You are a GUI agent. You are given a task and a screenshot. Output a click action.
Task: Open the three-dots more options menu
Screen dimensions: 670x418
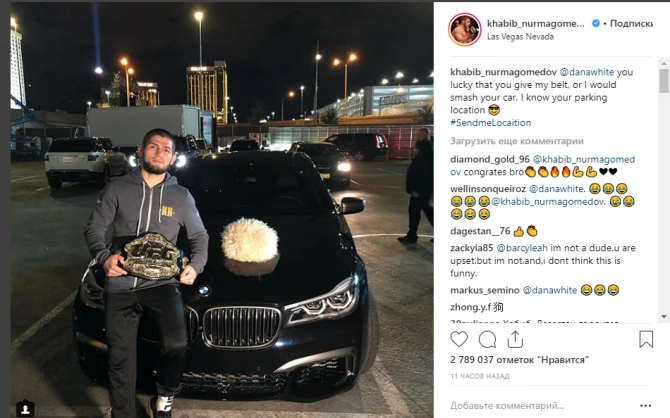[x=645, y=406]
